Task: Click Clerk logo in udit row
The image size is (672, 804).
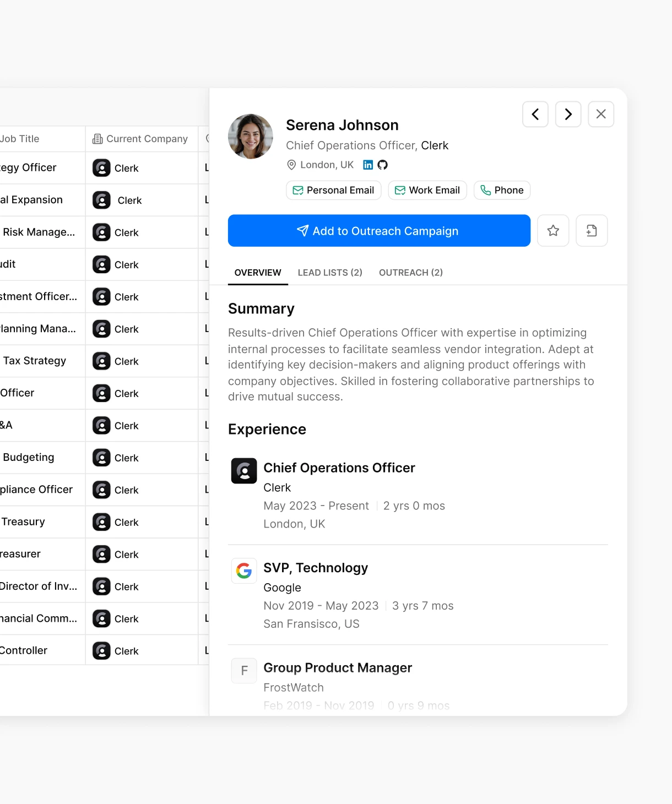Action: pos(101,264)
